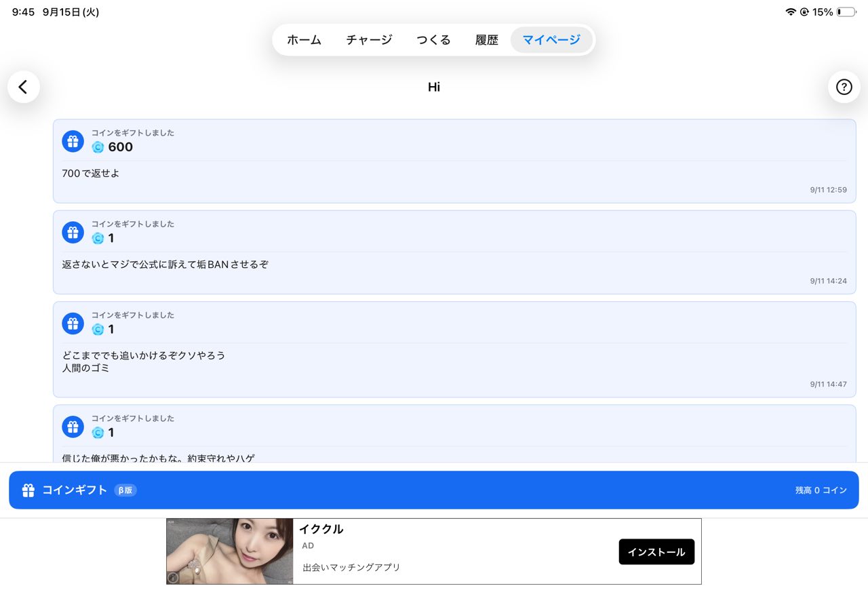Select the マイページ tab
The image size is (868, 603).
coord(551,40)
